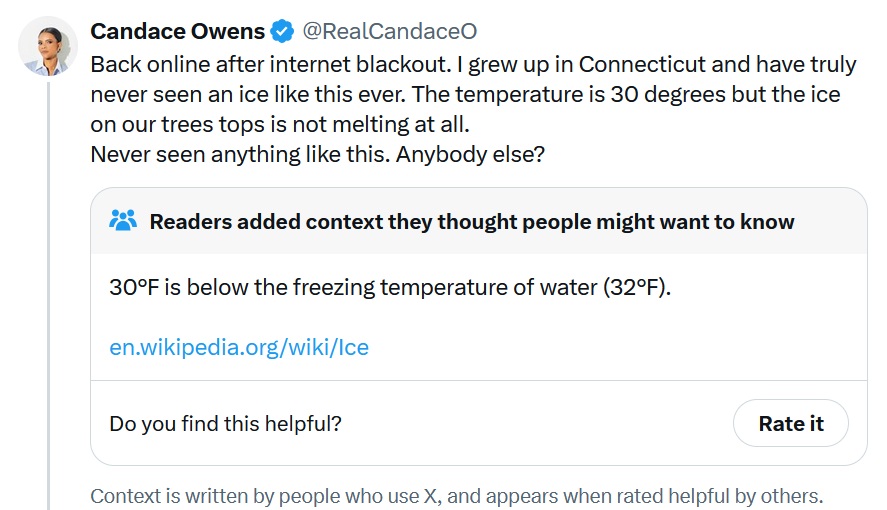887x510 pixels.
Task: Click the "Readers added context" heading
Action: click(x=471, y=221)
